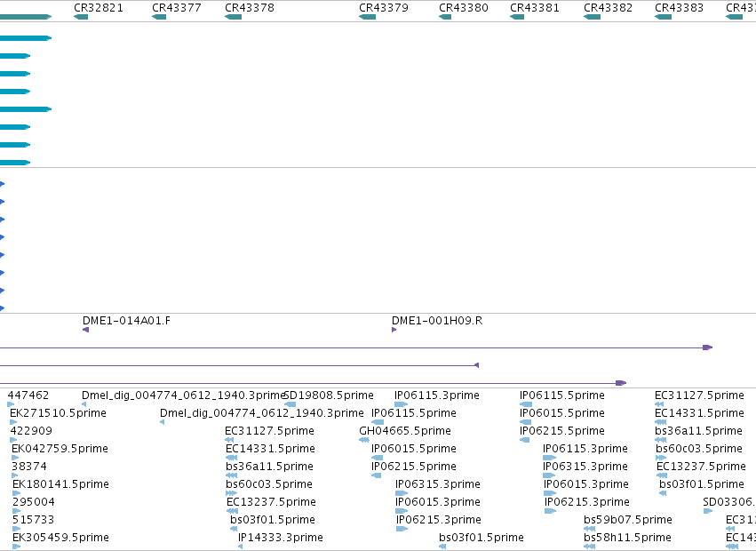
Task: Select the bs58h11.5prime feature glyph
Action: (x=589, y=547)
